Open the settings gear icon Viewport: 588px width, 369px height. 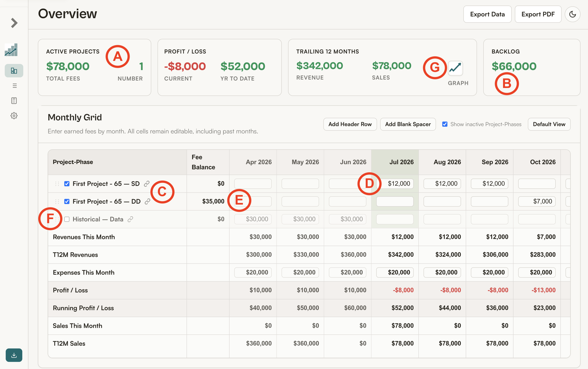[14, 116]
